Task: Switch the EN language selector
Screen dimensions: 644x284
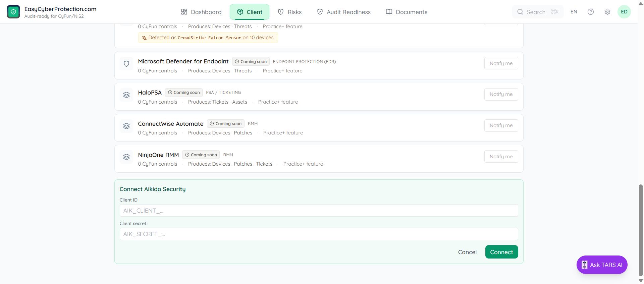Action: 574,12
